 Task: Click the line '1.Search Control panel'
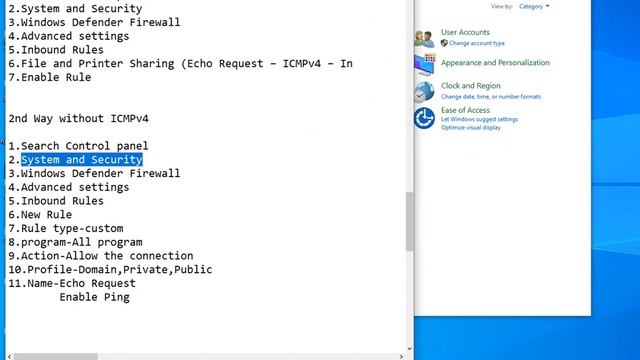click(x=78, y=146)
